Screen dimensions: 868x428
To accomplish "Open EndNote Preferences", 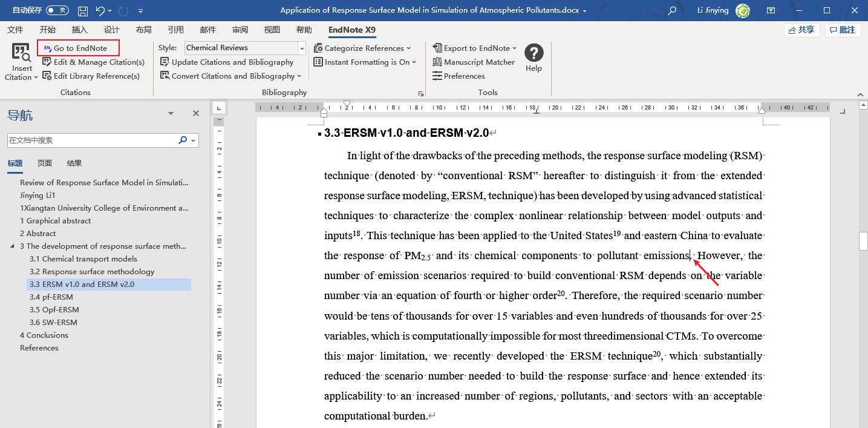I will pyautogui.click(x=458, y=76).
